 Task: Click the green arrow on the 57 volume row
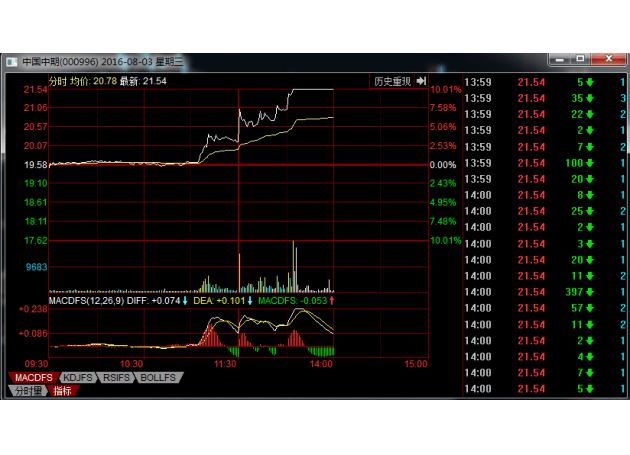590,308
